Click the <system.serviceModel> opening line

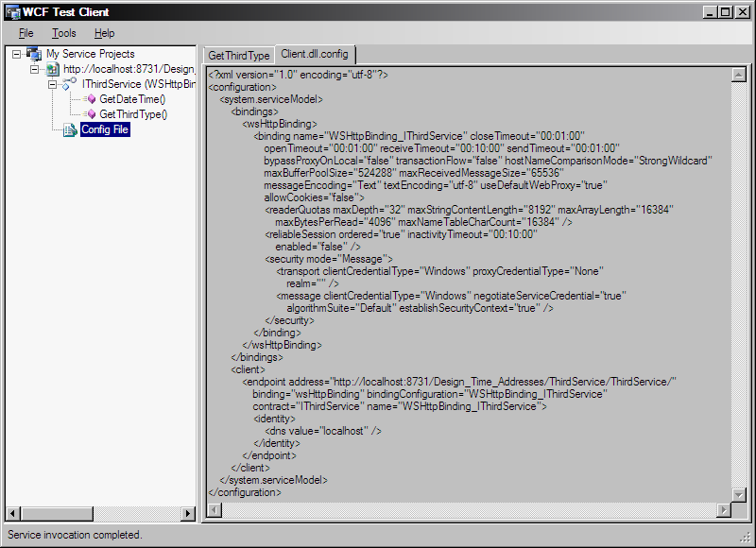(x=271, y=99)
